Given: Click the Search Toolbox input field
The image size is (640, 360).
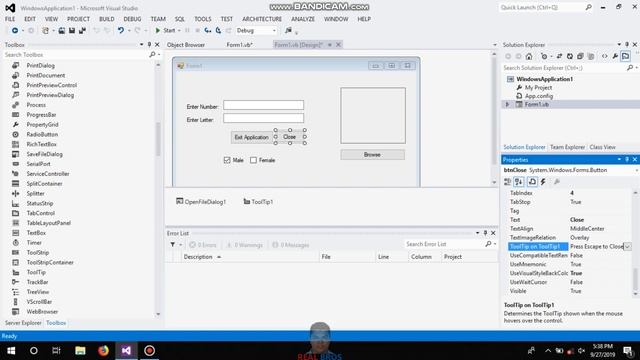Looking at the screenshot, I should [x=76, y=54].
